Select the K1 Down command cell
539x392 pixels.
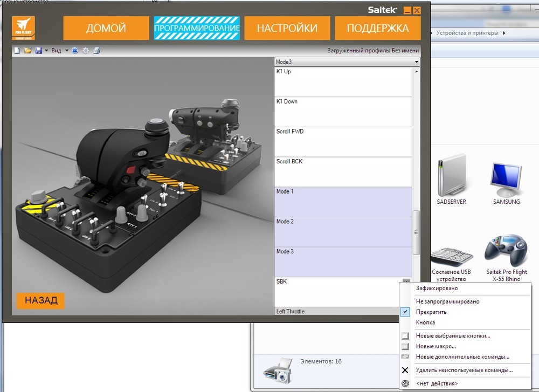click(x=343, y=112)
